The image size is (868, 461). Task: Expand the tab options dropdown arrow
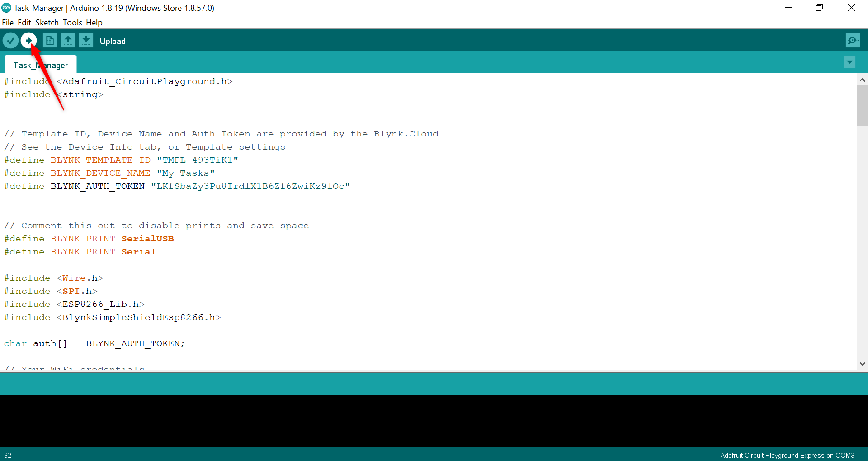tap(849, 62)
